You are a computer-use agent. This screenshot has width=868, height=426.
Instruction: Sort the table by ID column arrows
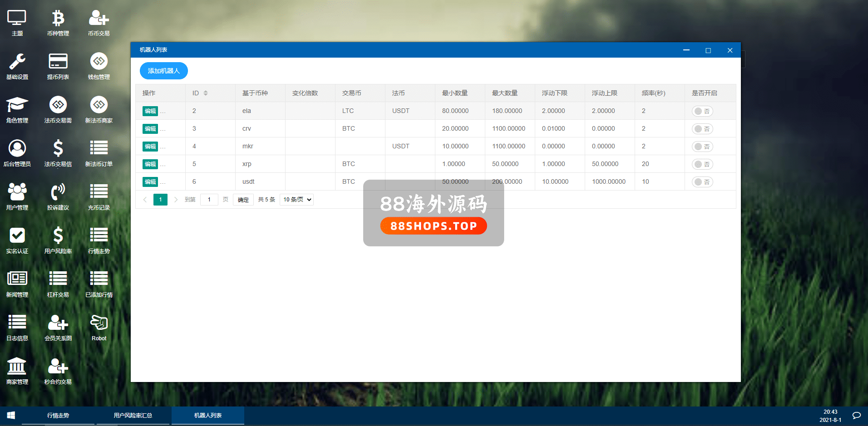click(x=206, y=93)
